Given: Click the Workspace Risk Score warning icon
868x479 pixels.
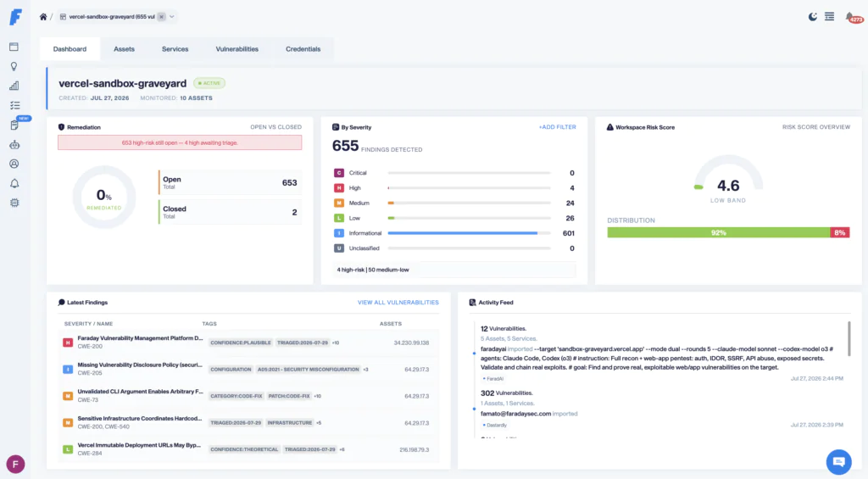Looking at the screenshot, I should tap(610, 127).
